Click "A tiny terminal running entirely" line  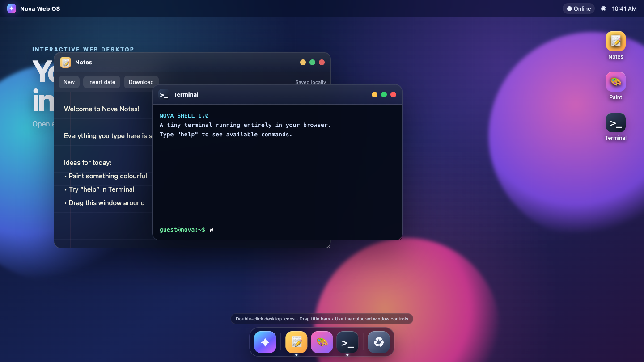coord(245,125)
